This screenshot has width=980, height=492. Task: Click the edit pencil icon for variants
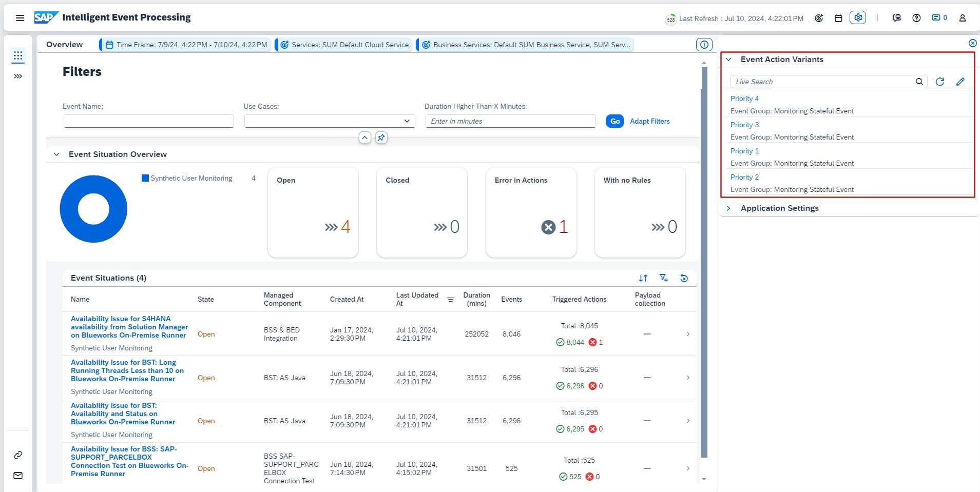(x=960, y=82)
